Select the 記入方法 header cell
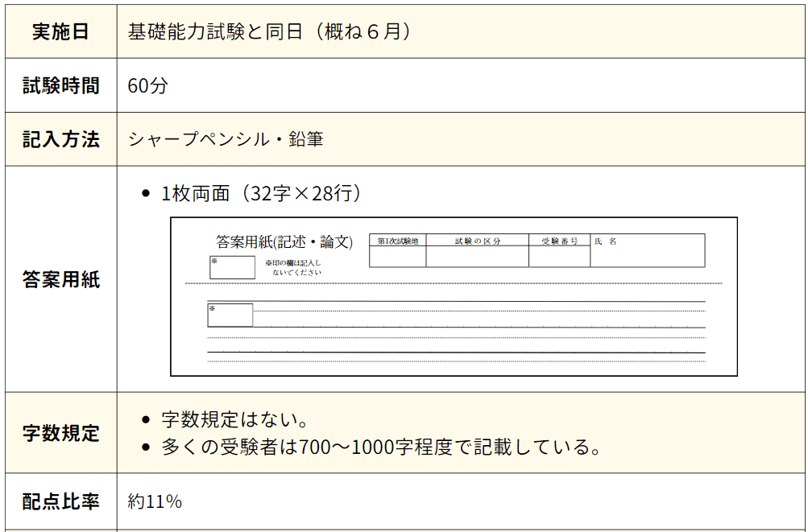This screenshot has width=808, height=532. pos(60,139)
